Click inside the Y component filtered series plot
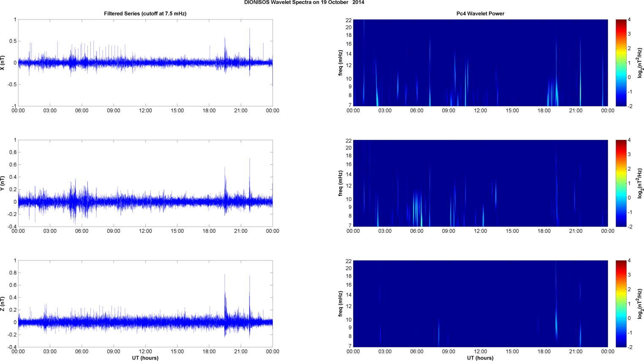644x361 pixels. [145, 183]
